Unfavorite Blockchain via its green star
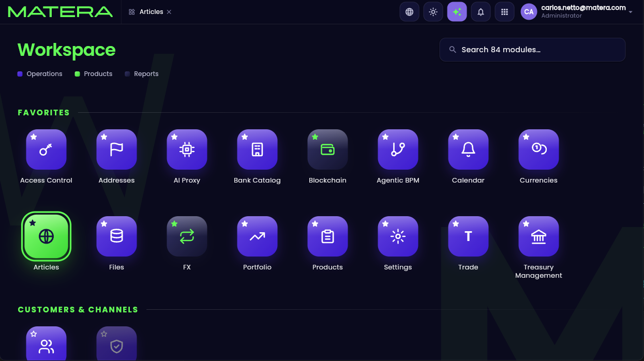The image size is (644, 361). pyautogui.click(x=315, y=137)
